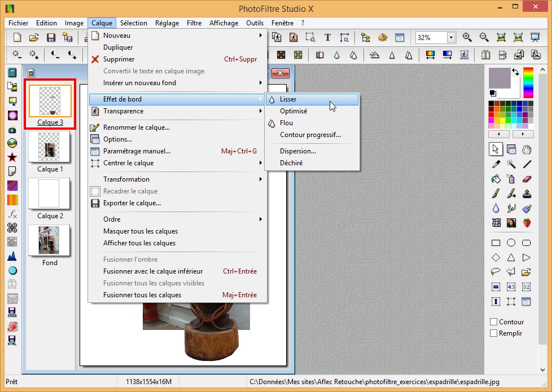Choose Flou edge effect
This screenshot has height=392, width=552.
pos(312,123)
